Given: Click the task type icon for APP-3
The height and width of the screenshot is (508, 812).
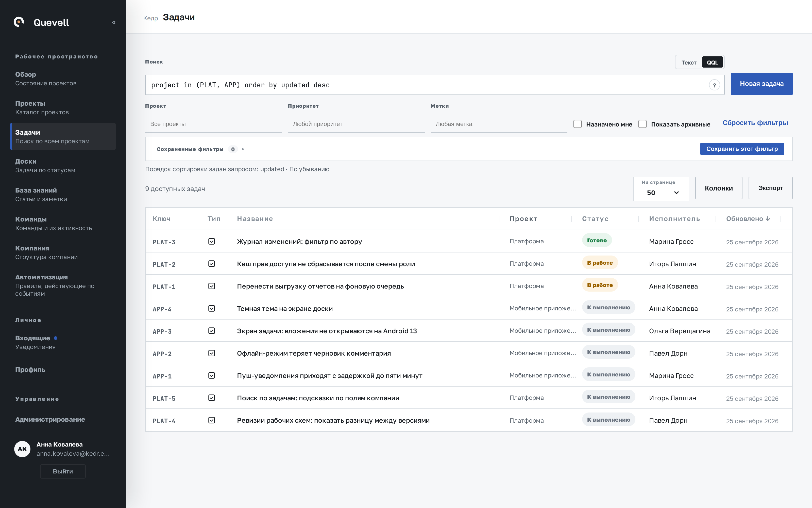Looking at the screenshot, I should [211, 331].
